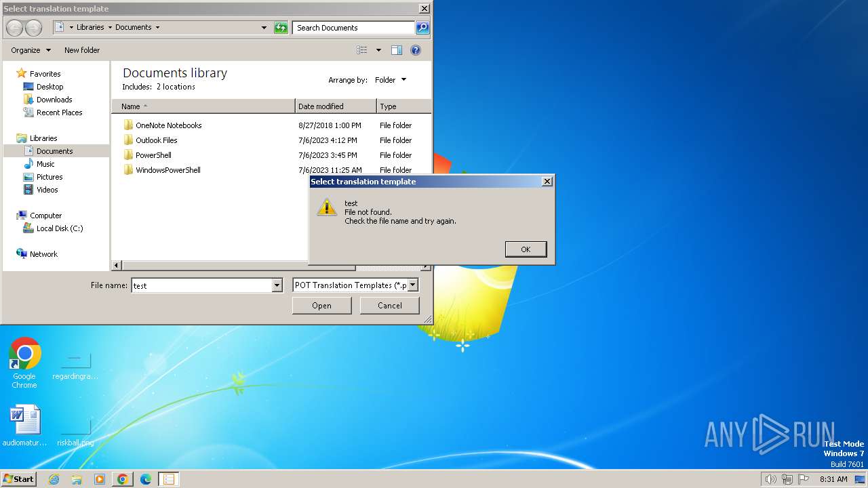Select Favorites in the navigation pane
This screenshot has height=488, width=868.
click(45, 74)
